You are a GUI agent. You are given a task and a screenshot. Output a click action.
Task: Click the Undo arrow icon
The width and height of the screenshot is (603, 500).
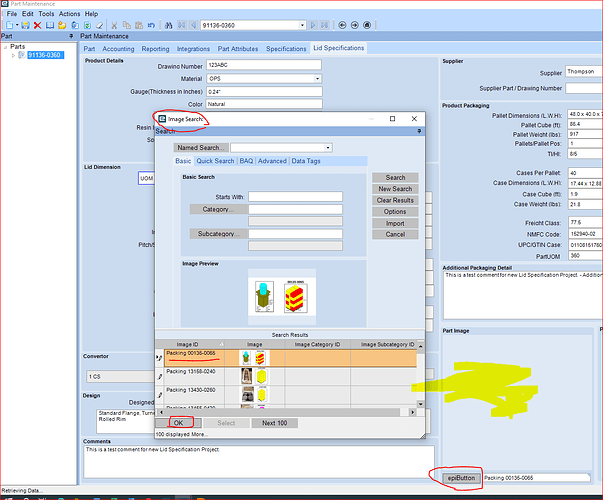click(x=151, y=25)
